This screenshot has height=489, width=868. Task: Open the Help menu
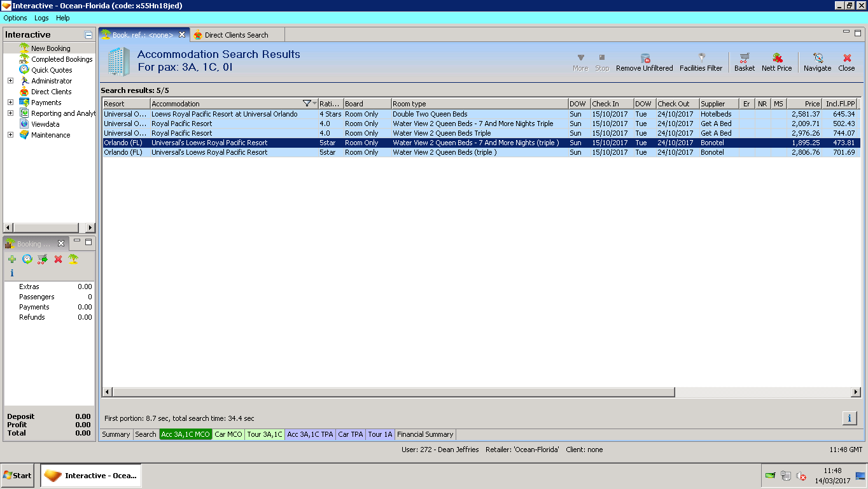tap(62, 18)
